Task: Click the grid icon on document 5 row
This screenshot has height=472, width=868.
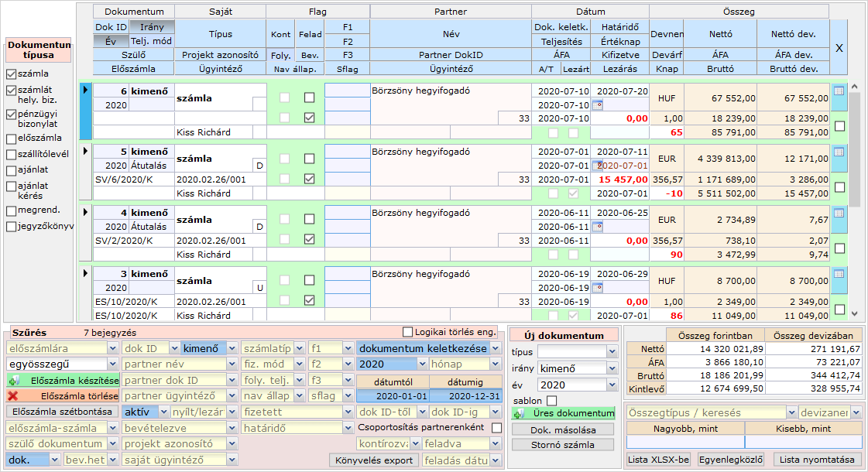Action: [x=839, y=152]
